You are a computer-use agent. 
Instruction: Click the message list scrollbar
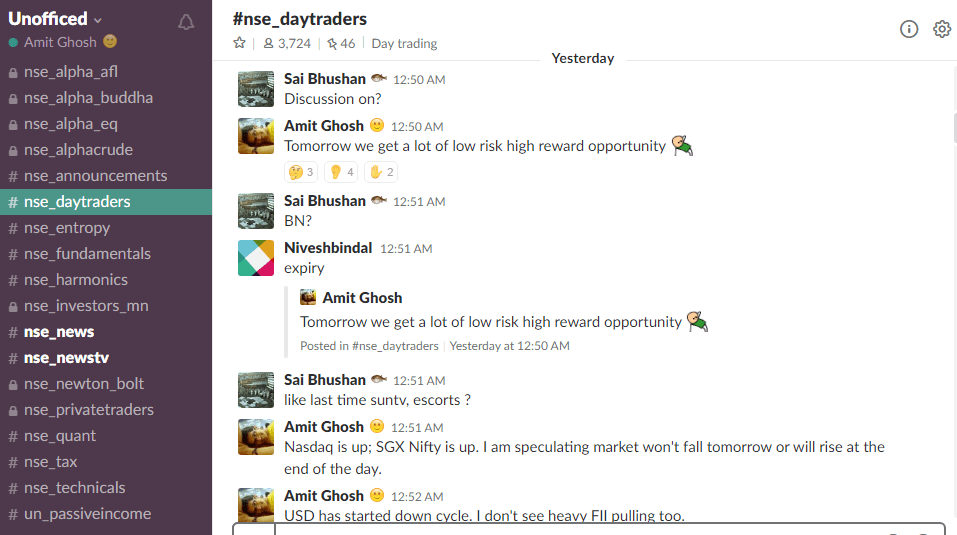pos(954,128)
